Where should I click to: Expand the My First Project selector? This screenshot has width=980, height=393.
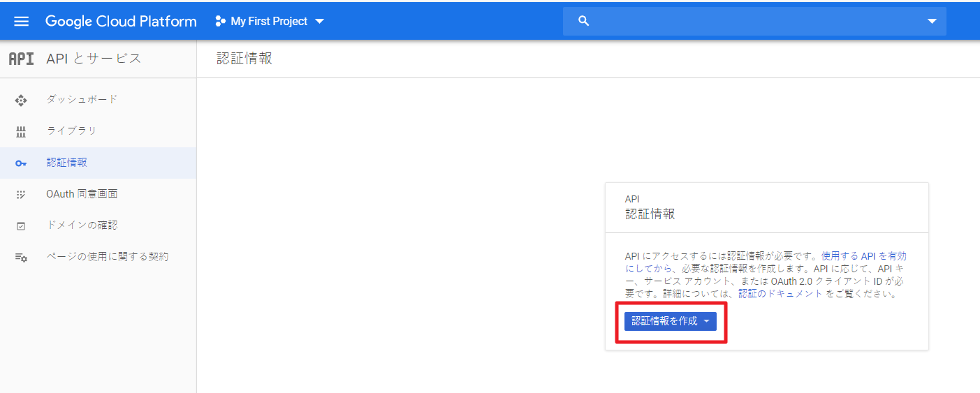click(x=270, y=21)
